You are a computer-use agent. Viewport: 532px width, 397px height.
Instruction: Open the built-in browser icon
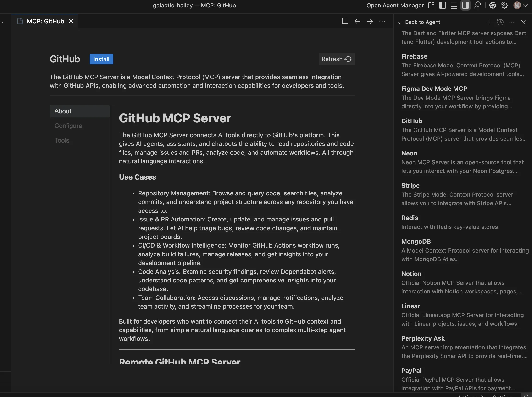coord(493,5)
